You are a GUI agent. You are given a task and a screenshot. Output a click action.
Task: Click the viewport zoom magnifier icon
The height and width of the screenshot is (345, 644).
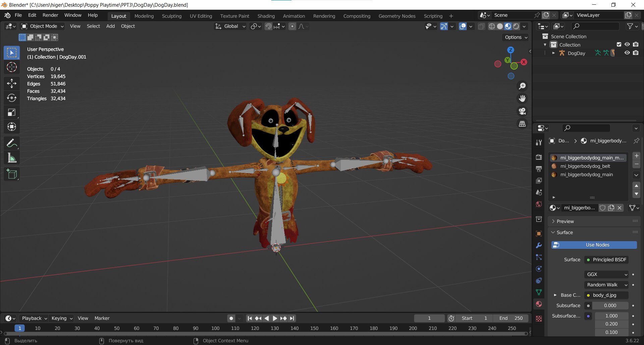click(522, 86)
